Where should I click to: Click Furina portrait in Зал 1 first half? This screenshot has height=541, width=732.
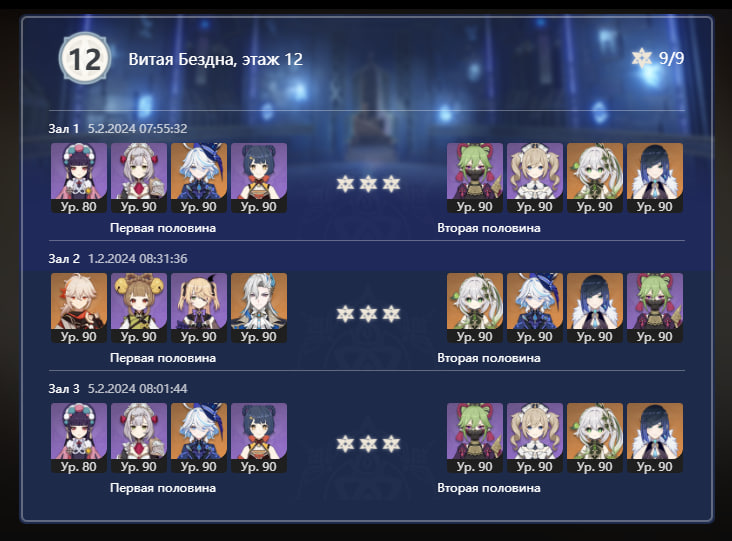(x=199, y=178)
